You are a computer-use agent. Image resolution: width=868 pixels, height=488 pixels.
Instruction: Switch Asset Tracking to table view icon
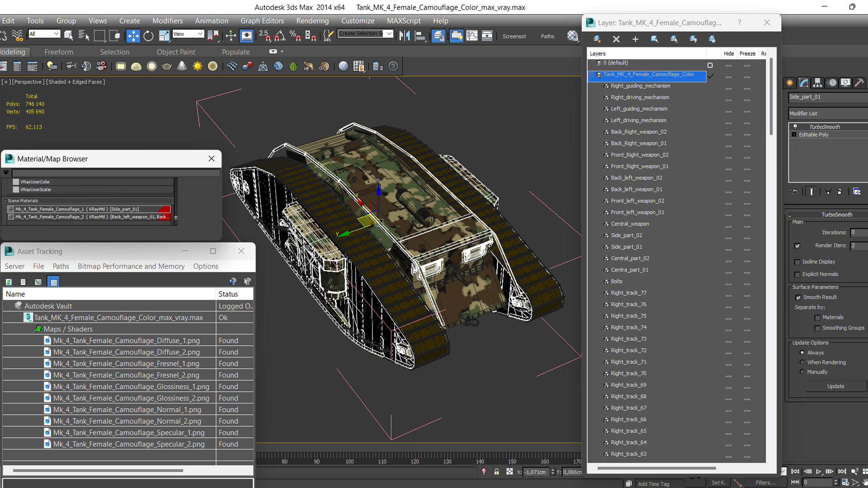pos(54,282)
